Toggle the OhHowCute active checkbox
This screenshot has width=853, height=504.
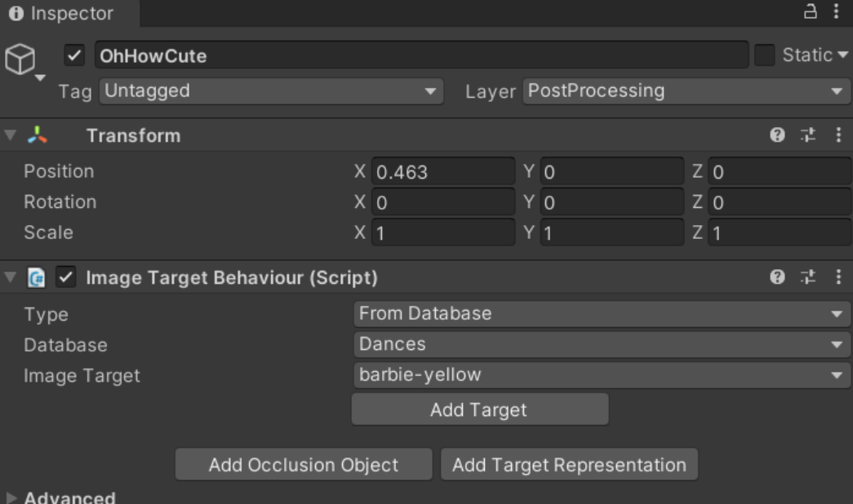pyautogui.click(x=74, y=56)
